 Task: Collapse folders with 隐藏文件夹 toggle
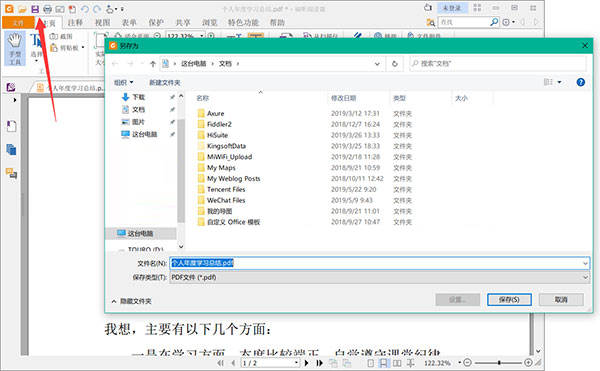[131, 301]
